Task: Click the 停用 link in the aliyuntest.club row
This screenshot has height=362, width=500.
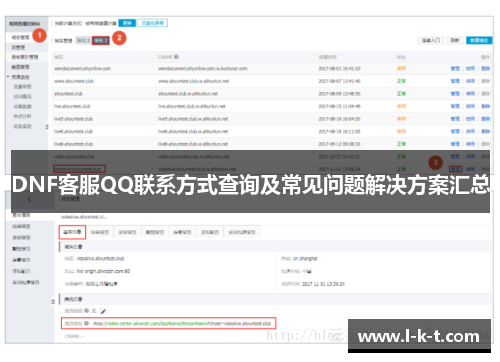Action: (x=470, y=94)
